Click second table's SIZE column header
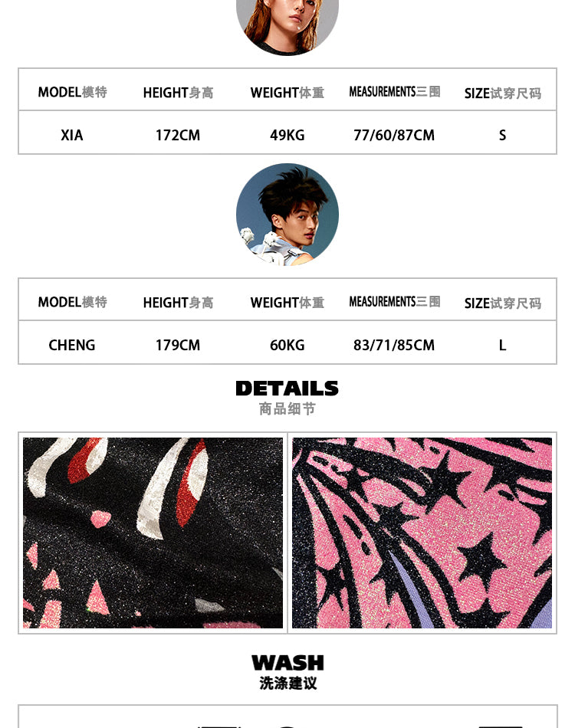The image size is (575, 728). (503, 303)
